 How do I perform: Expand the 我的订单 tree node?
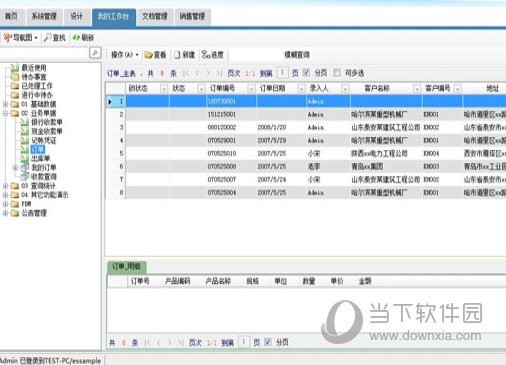(15, 168)
